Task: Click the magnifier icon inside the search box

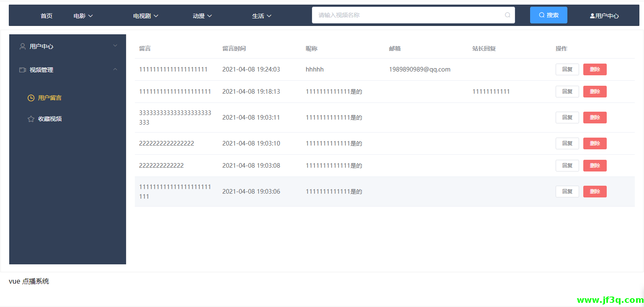Action: click(507, 15)
